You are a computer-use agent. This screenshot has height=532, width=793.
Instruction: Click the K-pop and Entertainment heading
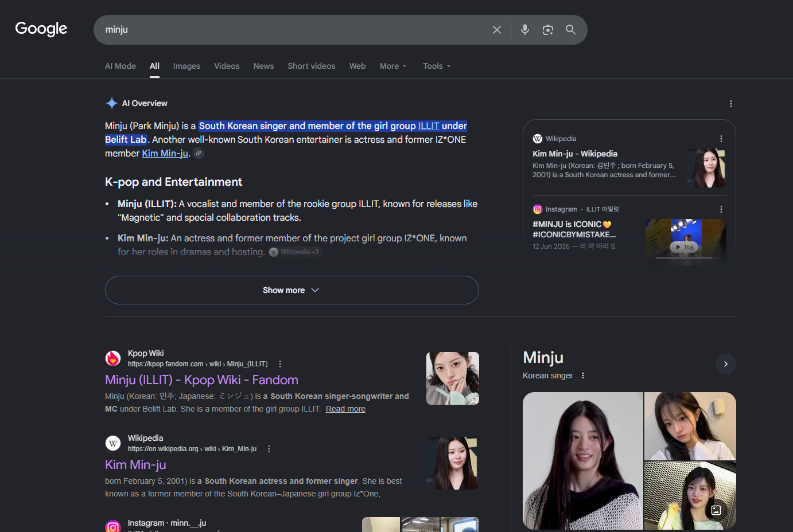174,182
